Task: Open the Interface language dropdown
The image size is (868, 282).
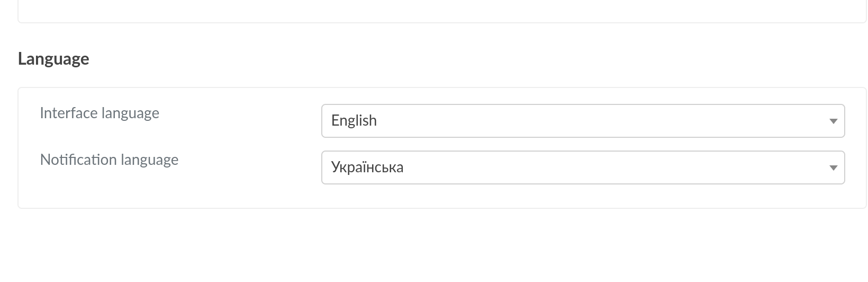Action: coord(582,121)
